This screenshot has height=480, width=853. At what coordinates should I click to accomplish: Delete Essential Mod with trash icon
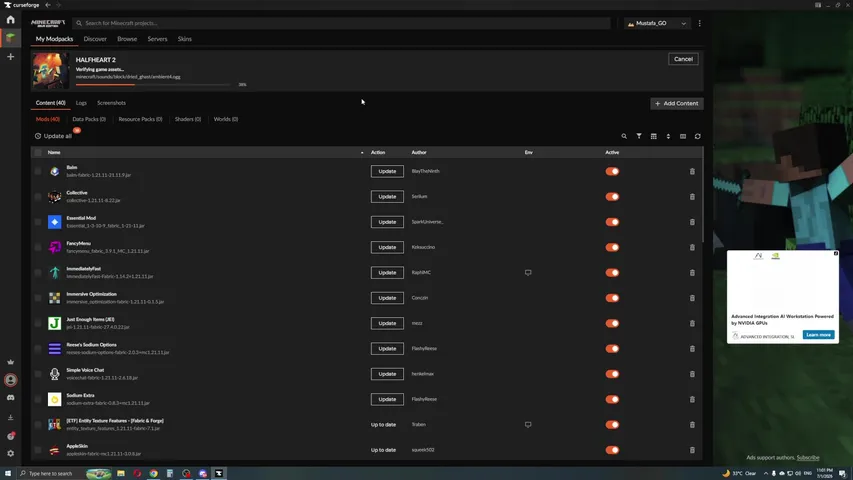[692, 222]
